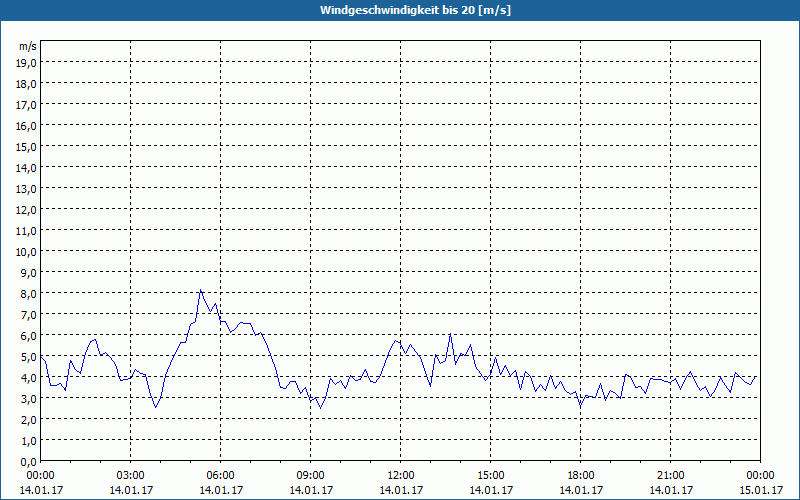Select the "06:00" time label
The image size is (800, 500).
(220, 476)
